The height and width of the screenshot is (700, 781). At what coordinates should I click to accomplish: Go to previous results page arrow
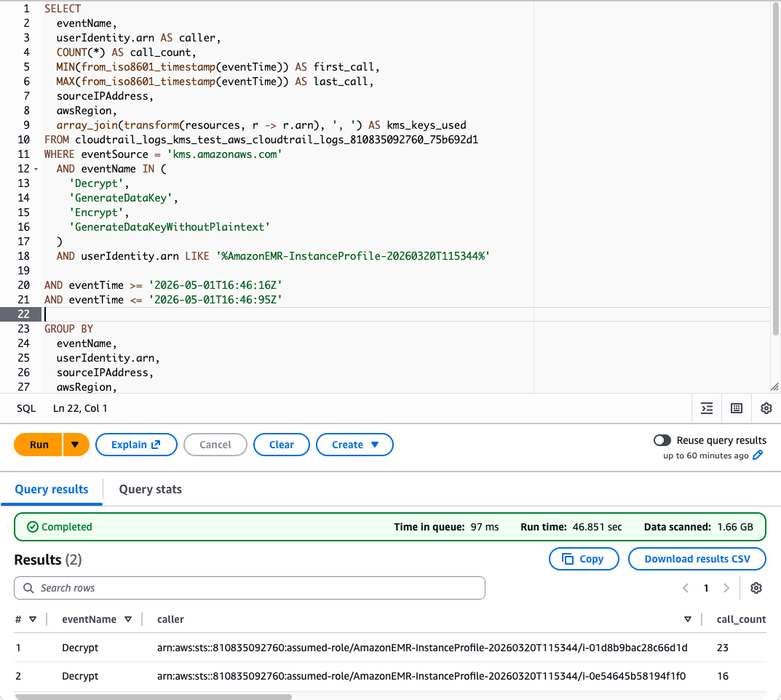[686, 588]
